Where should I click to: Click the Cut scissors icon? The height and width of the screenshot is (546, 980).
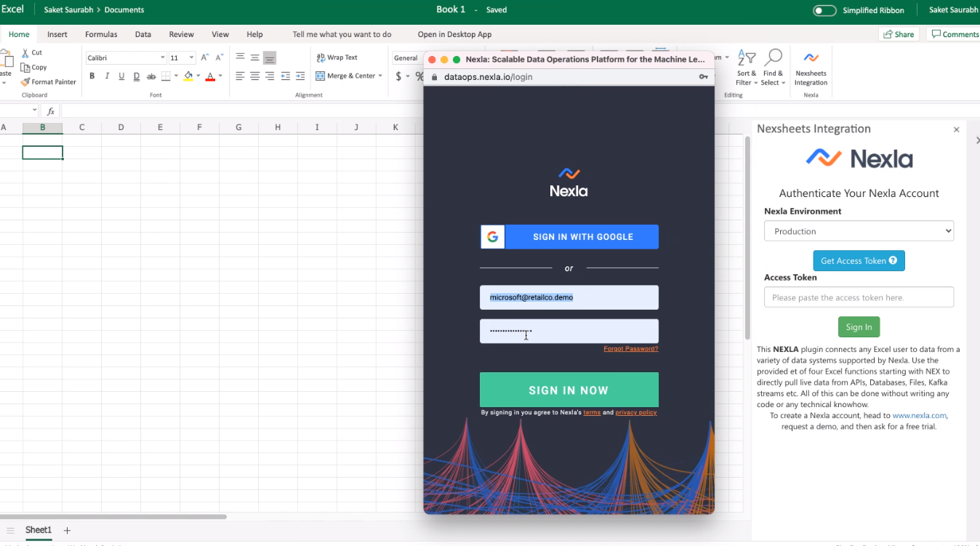pyautogui.click(x=25, y=52)
